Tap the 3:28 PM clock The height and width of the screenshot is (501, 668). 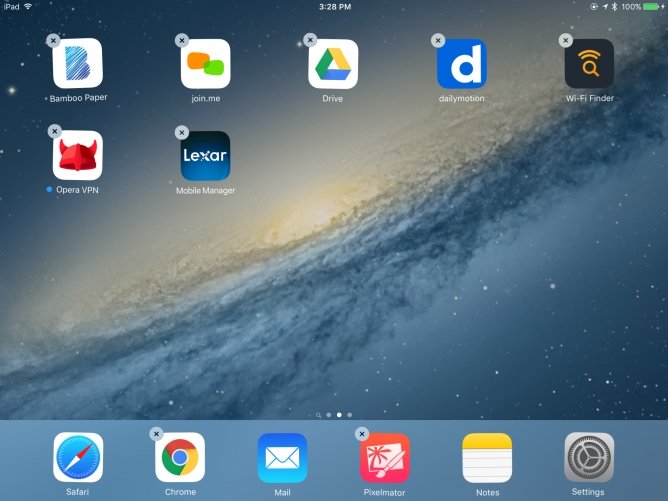335,7
